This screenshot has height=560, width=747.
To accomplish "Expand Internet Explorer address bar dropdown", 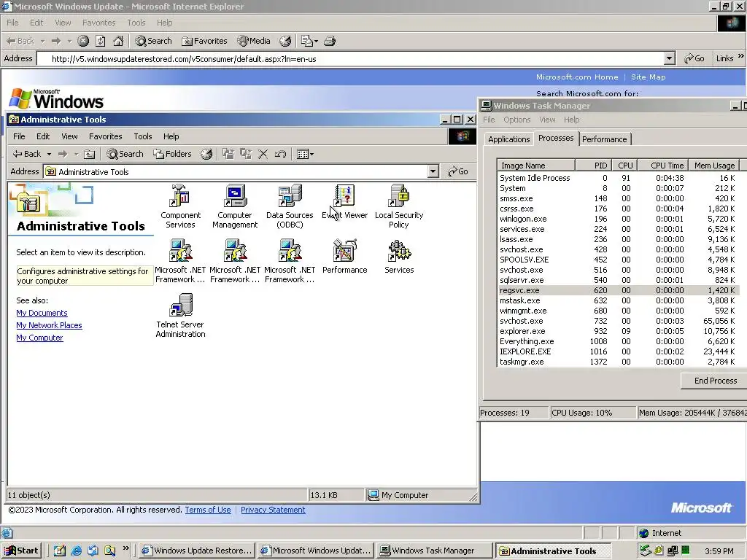I will coord(670,58).
